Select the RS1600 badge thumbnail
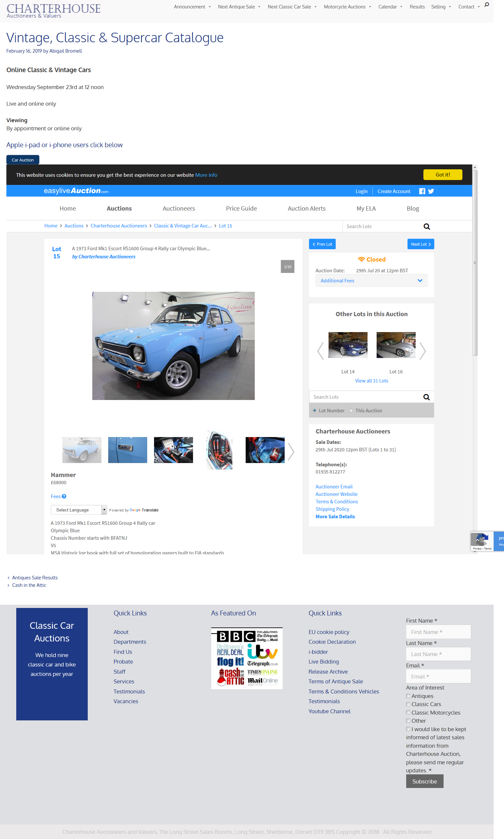 [128, 450]
